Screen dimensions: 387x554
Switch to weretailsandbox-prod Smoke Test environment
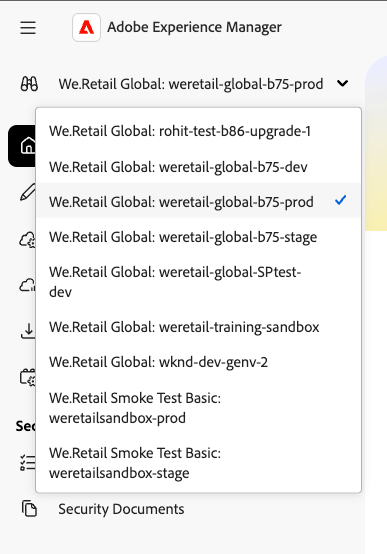pos(198,408)
